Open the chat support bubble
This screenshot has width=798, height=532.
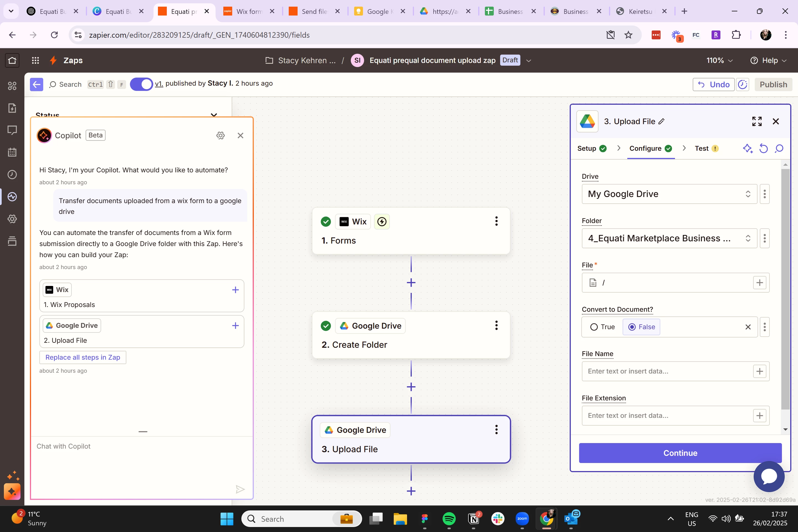pos(769,476)
